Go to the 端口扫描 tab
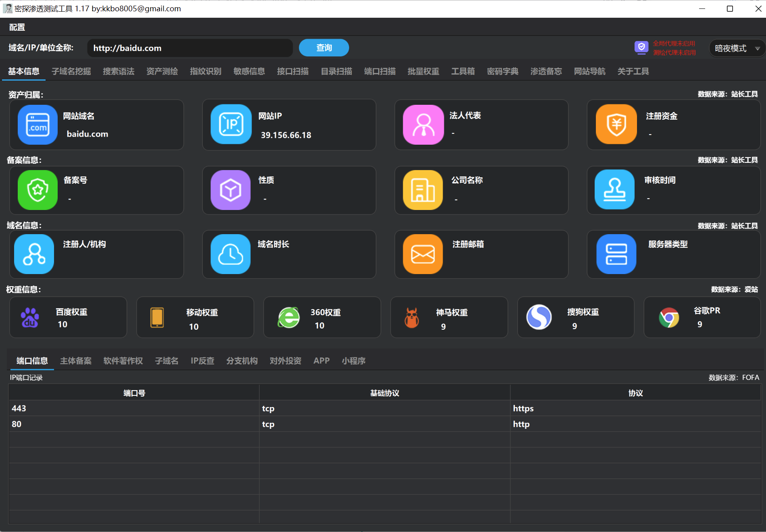 (380, 71)
